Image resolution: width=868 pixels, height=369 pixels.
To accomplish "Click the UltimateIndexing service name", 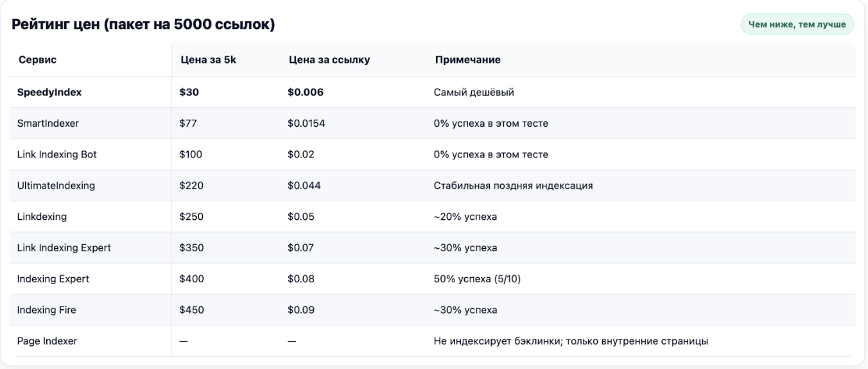I will click(x=56, y=185).
